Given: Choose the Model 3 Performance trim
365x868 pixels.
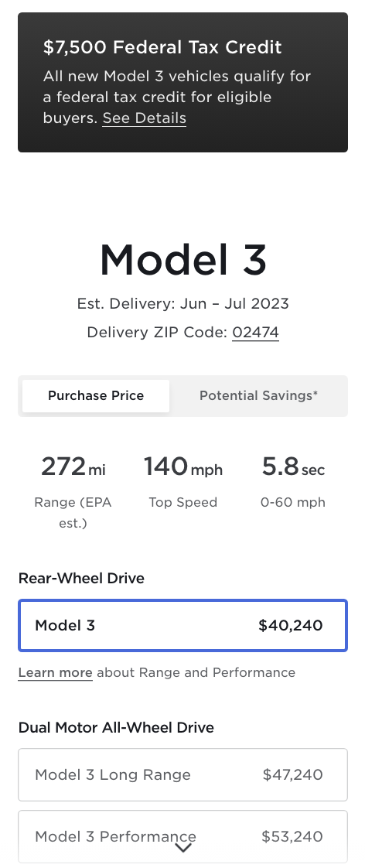Looking at the screenshot, I should point(182,836).
